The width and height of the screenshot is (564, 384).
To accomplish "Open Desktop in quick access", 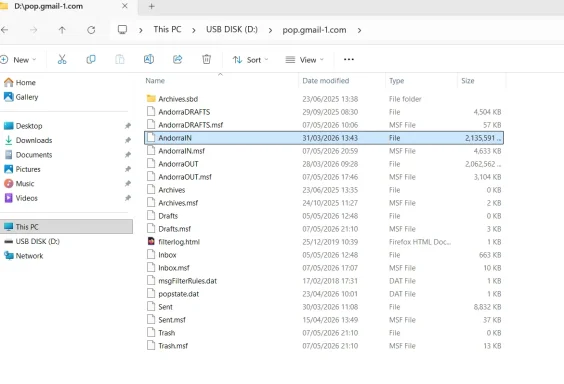I will pyautogui.click(x=23, y=126).
